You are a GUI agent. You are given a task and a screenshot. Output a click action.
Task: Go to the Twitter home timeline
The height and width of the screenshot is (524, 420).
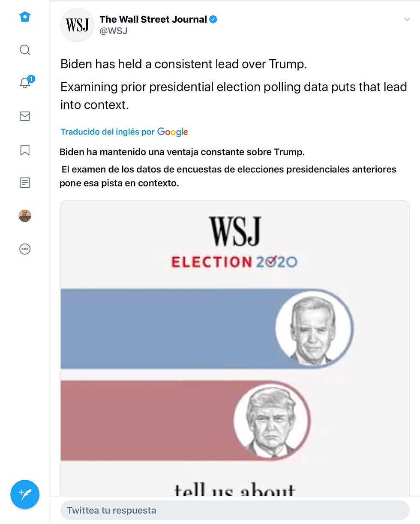pyautogui.click(x=25, y=17)
